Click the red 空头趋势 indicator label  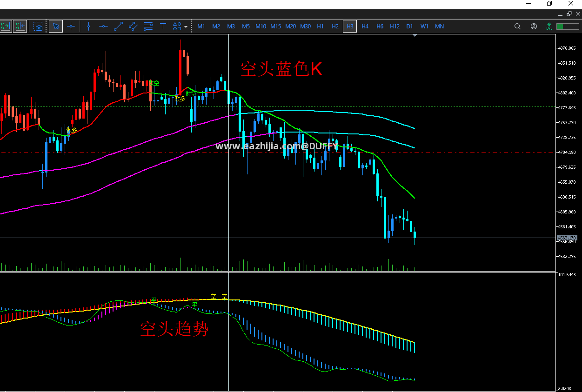pos(174,329)
